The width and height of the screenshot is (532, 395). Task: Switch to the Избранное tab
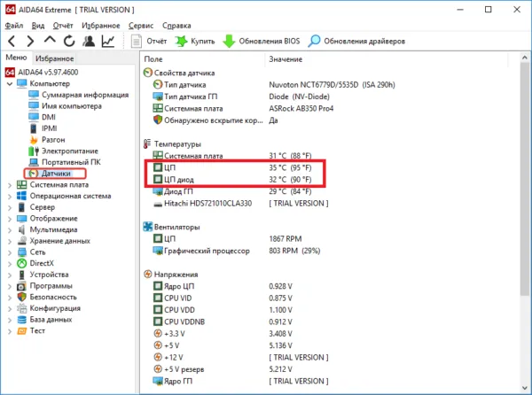pyautogui.click(x=54, y=58)
